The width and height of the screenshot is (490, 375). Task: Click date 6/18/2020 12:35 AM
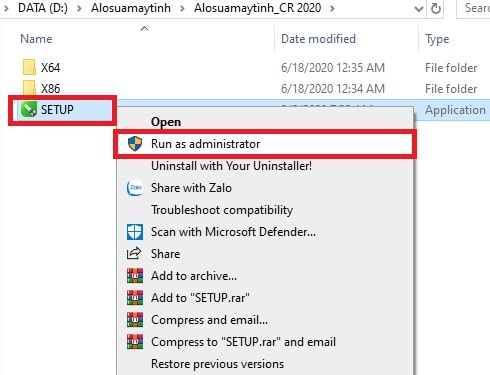click(333, 68)
